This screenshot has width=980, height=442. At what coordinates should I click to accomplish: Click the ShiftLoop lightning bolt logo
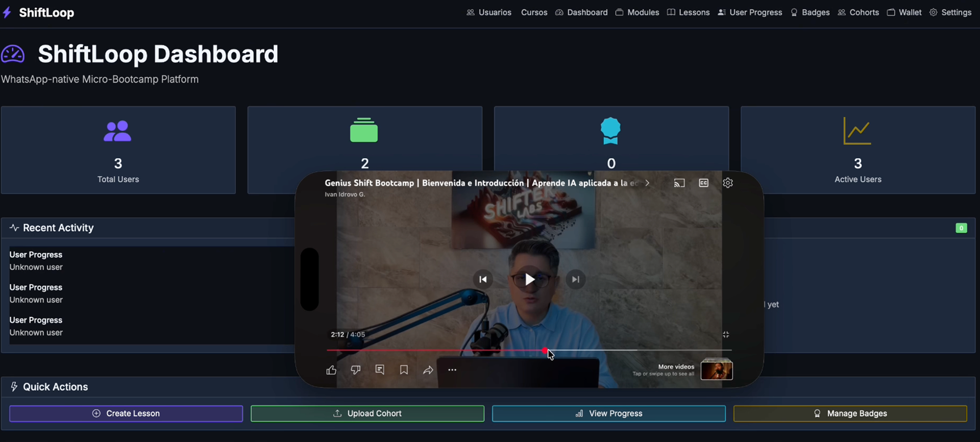tap(7, 12)
